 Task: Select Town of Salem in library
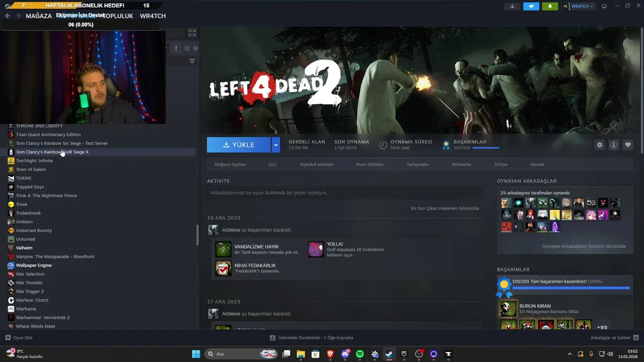coord(31,169)
